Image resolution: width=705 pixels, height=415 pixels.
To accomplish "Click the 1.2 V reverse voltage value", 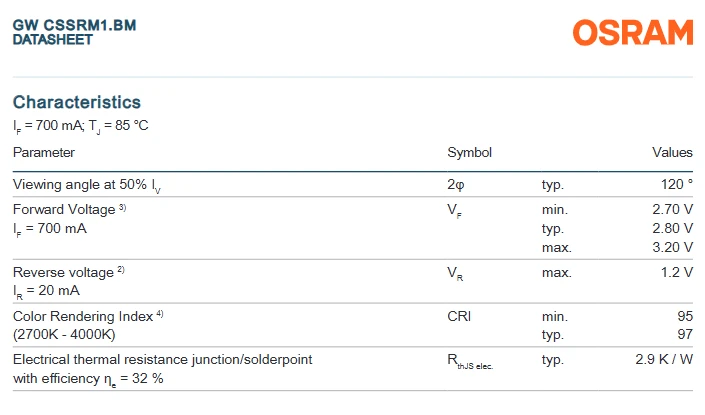I will (x=677, y=272).
